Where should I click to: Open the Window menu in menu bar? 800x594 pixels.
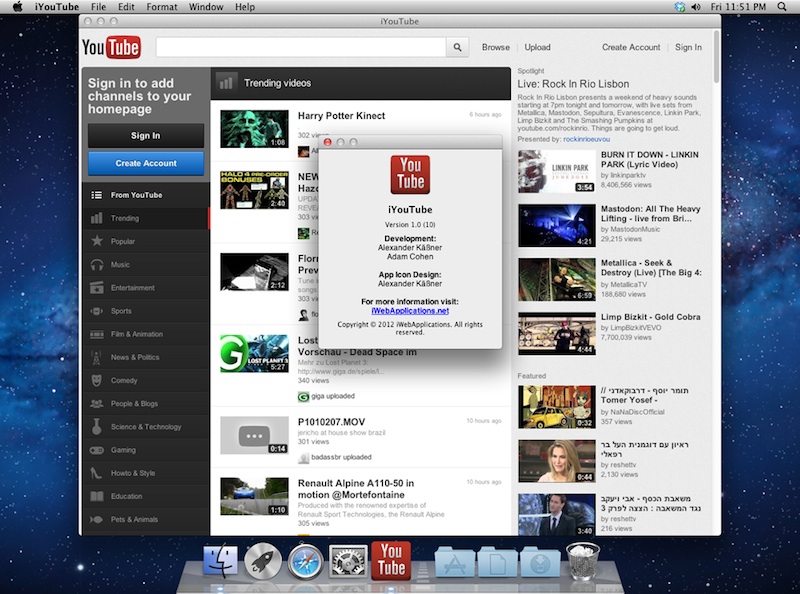[206, 7]
